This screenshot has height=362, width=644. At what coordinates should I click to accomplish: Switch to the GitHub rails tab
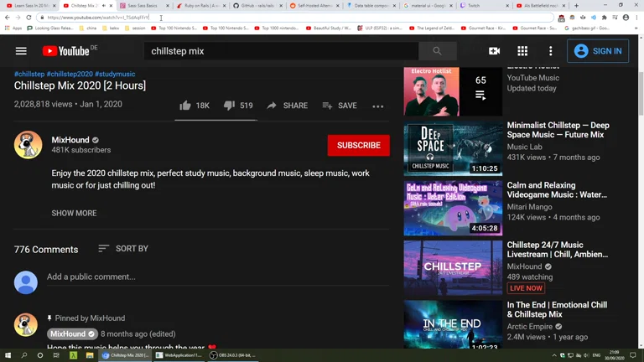tap(257, 6)
